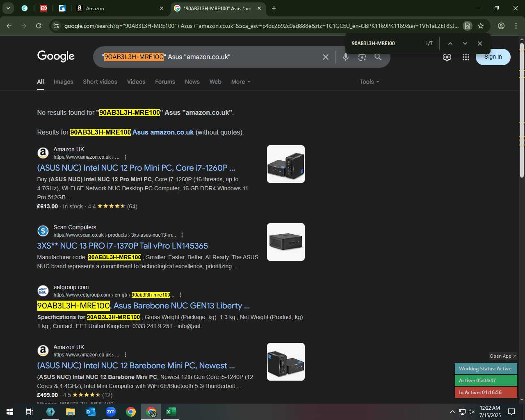Expand the More search filters dropdown
Image resolution: width=525 pixels, height=420 pixels.
[241, 82]
